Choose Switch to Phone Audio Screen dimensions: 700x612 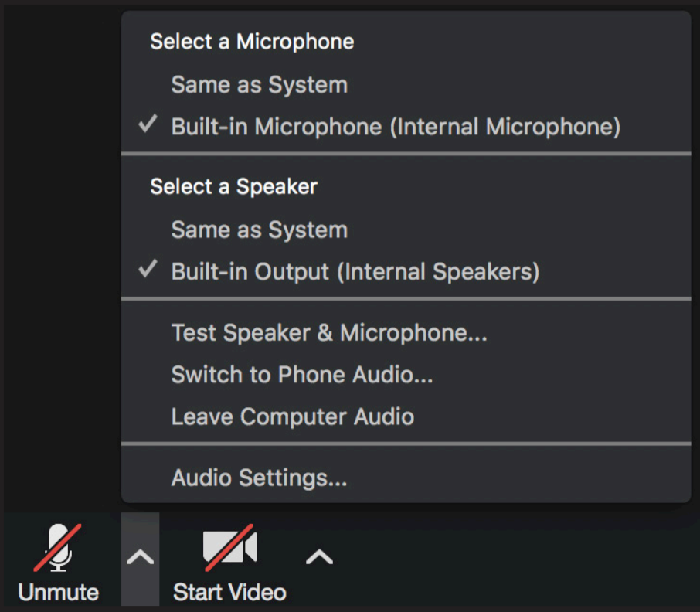click(301, 375)
